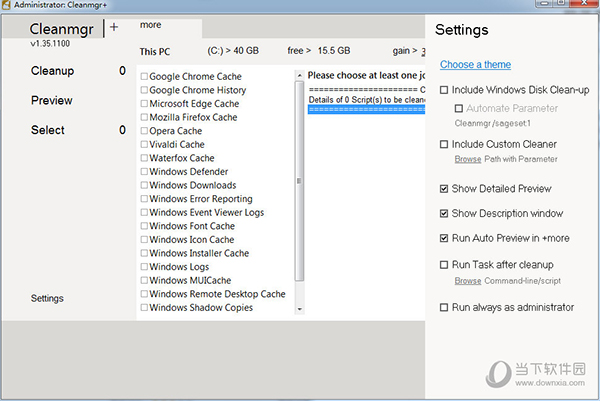The width and height of the screenshot is (600, 401).
Task: Click the 'Cleanmgr /sageset:1' parameter text
Action: coord(492,123)
